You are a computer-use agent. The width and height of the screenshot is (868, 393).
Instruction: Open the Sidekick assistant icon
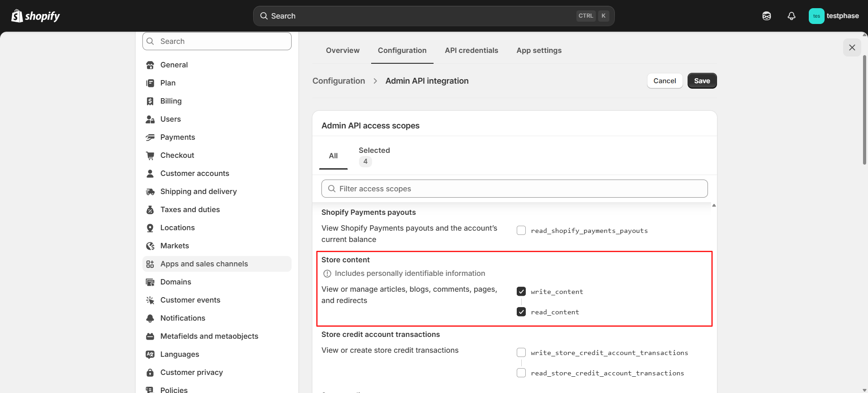pyautogui.click(x=766, y=16)
